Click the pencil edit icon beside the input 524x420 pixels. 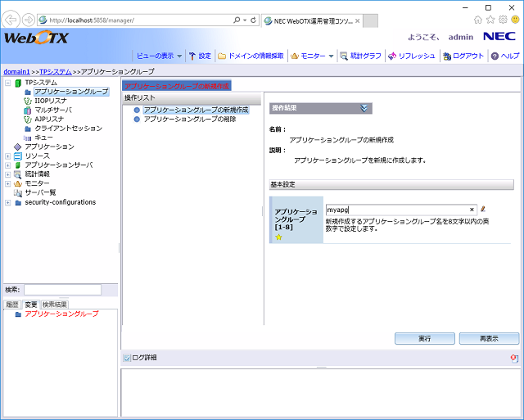[483, 210]
